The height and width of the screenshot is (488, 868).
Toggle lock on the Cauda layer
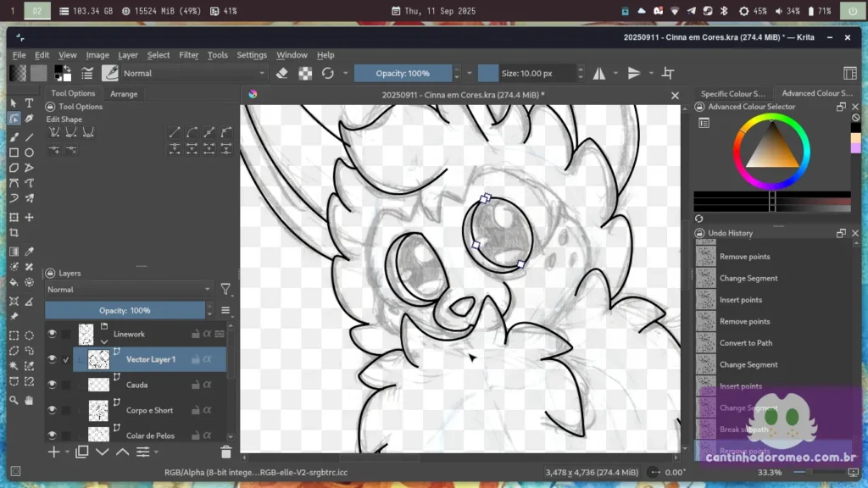(x=196, y=385)
